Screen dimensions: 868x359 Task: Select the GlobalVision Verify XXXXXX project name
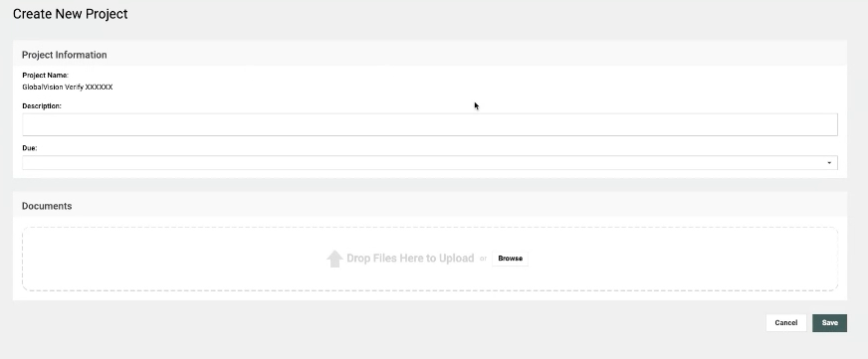[x=68, y=88]
